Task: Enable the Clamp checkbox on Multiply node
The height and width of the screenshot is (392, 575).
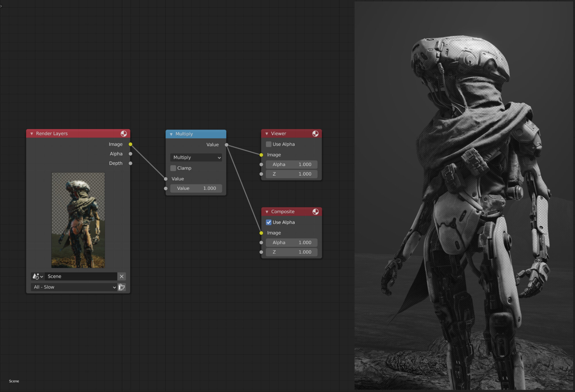Action: 173,168
